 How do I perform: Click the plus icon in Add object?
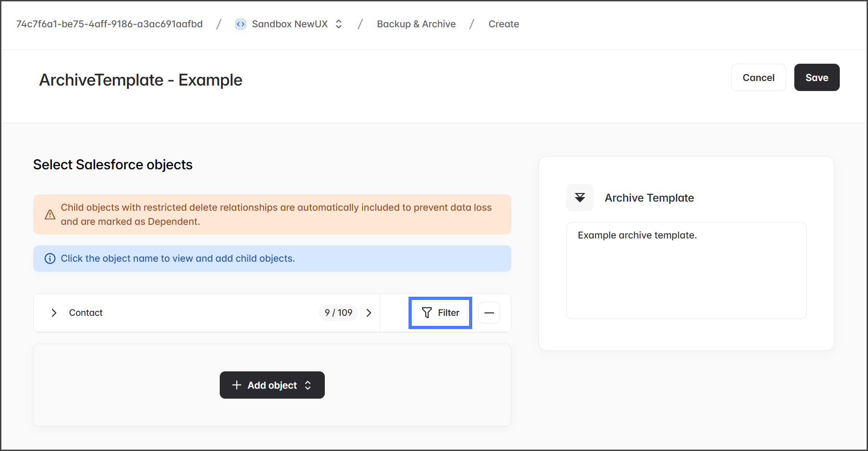237,385
